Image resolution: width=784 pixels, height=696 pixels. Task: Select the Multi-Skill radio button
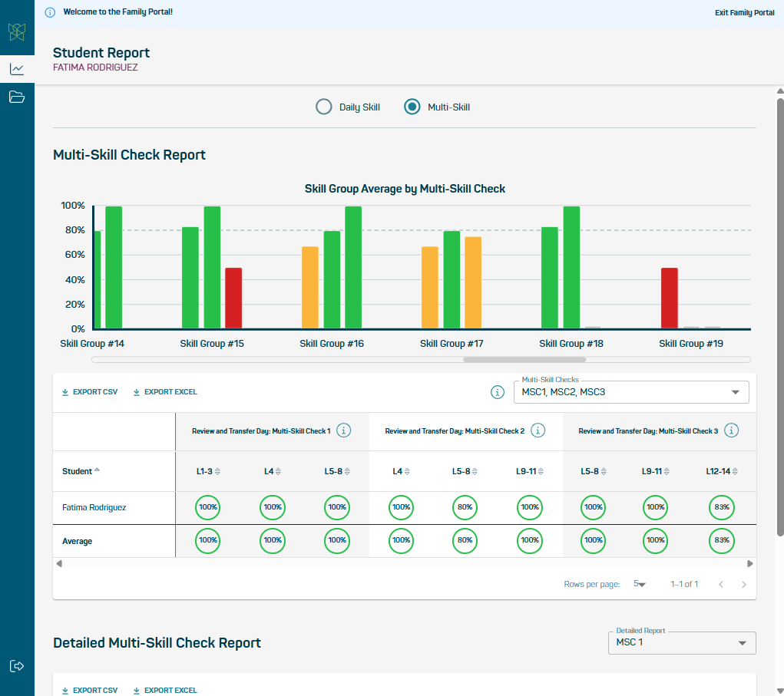click(412, 107)
